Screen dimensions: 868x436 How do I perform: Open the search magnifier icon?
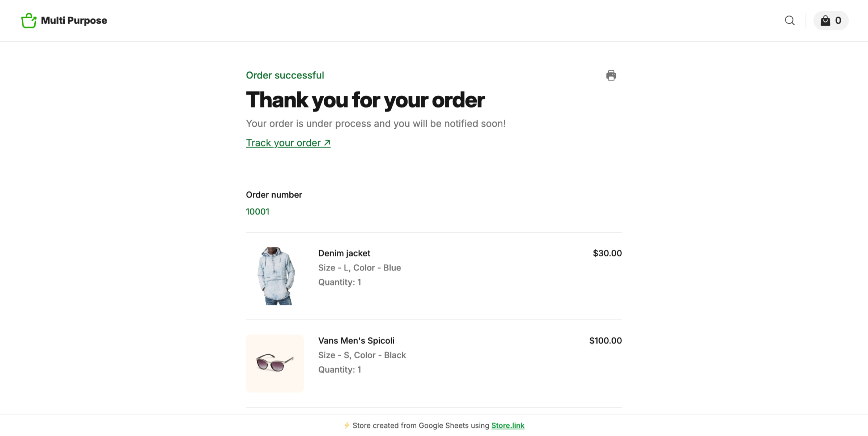(x=790, y=21)
